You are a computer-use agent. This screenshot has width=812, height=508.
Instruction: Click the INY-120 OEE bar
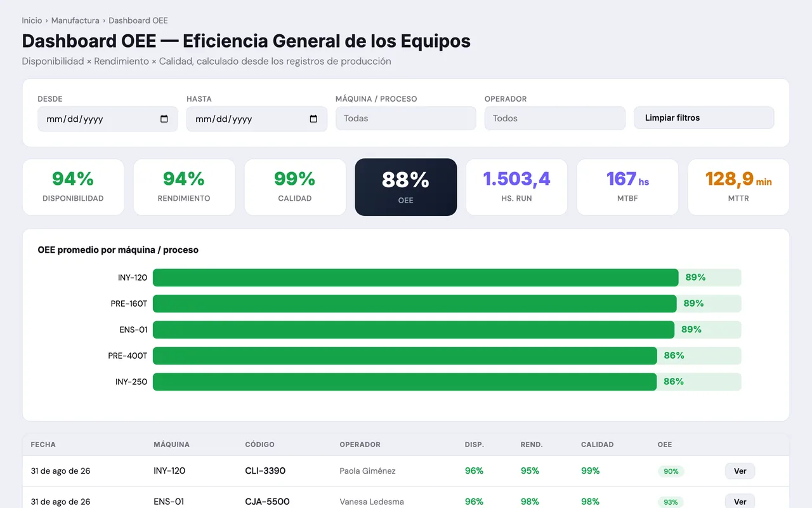click(416, 277)
